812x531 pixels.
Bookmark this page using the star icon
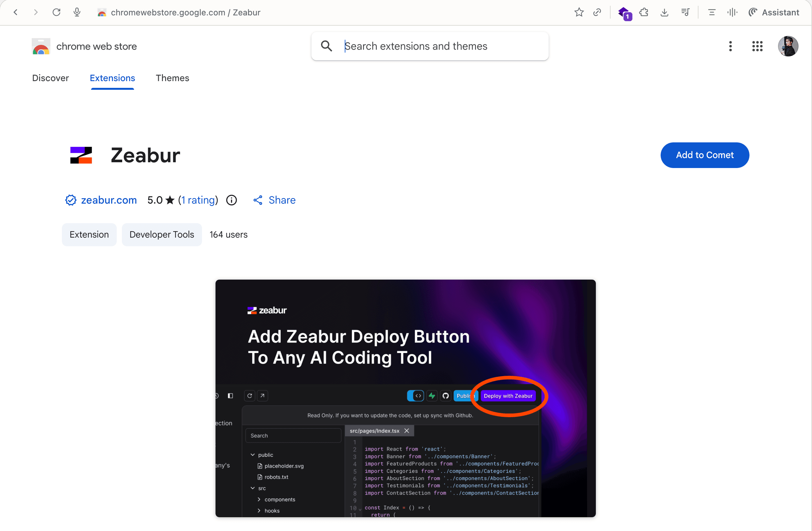pos(579,12)
